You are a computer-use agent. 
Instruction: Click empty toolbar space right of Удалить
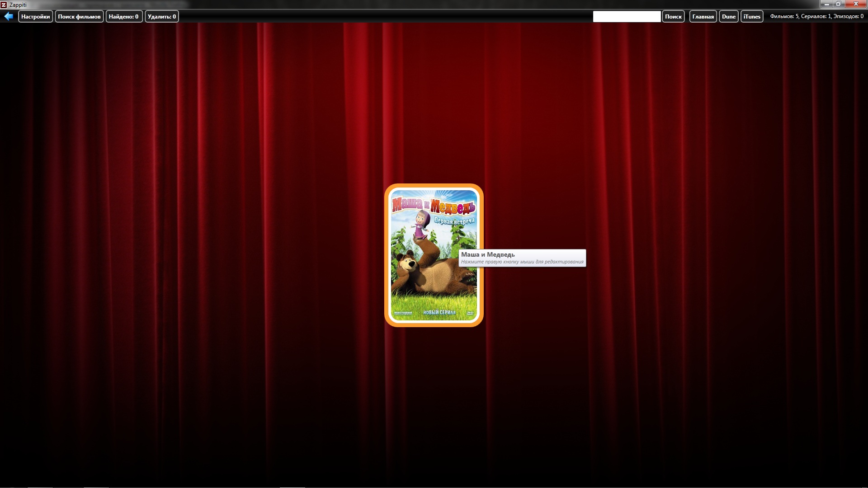pos(362,16)
